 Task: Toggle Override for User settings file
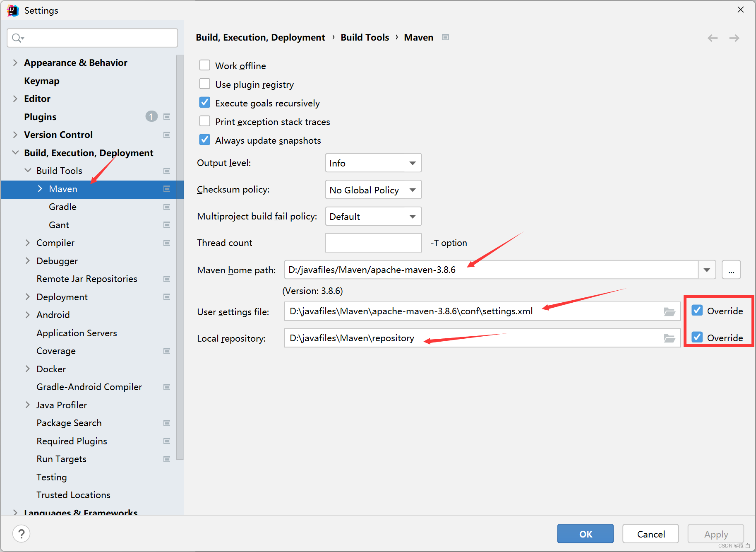pyautogui.click(x=697, y=311)
